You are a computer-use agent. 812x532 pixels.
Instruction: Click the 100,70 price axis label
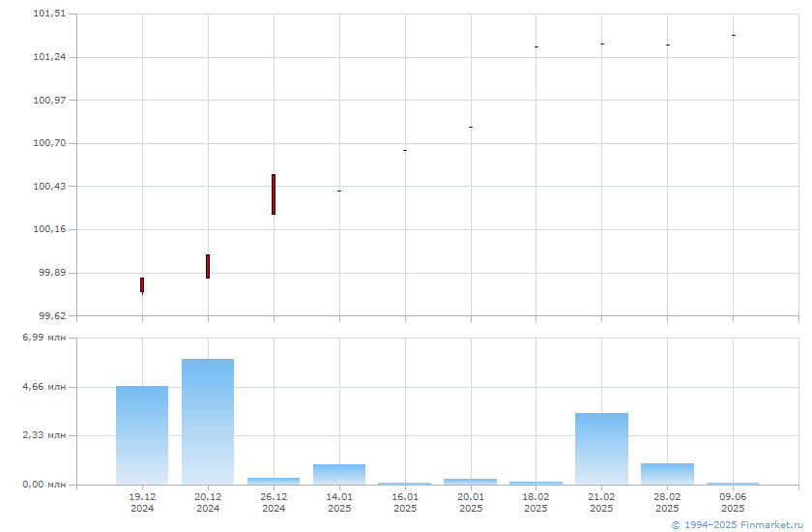point(49,143)
